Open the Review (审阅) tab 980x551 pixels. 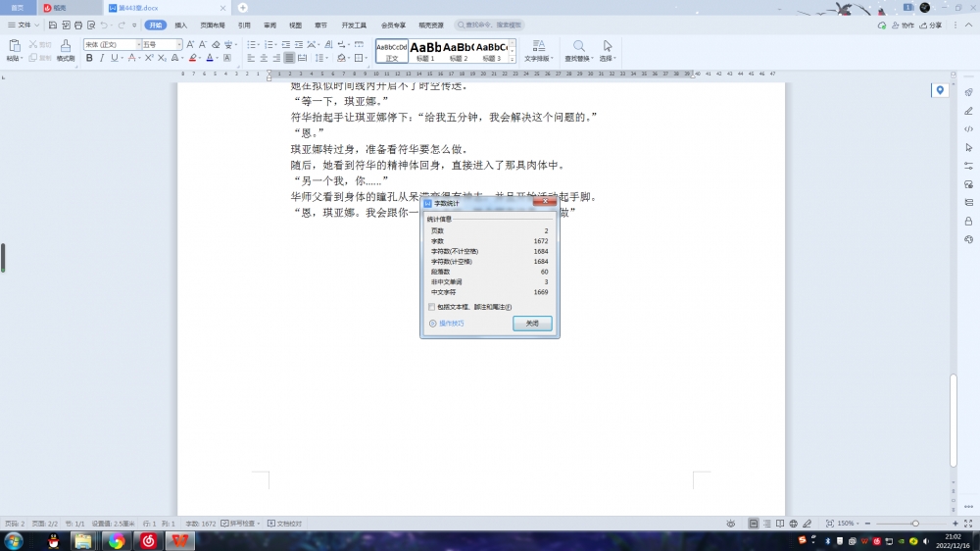(x=270, y=25)
